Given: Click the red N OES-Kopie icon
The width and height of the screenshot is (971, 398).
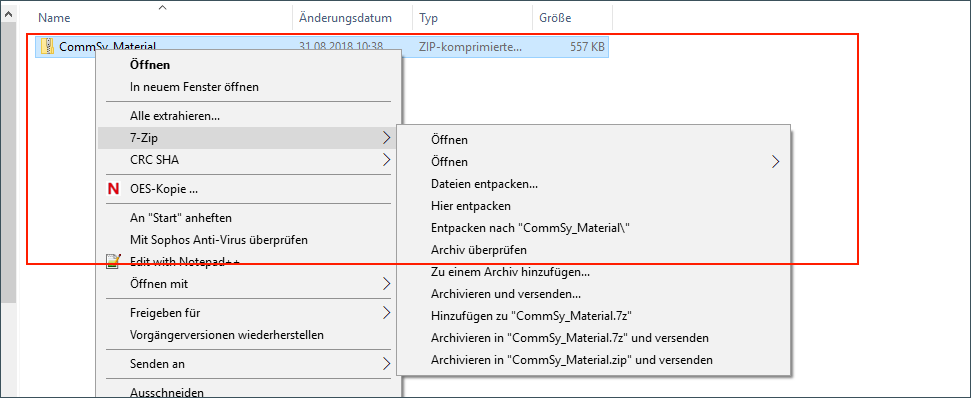Looking at the screenshot, I should [x=113, y=189].
